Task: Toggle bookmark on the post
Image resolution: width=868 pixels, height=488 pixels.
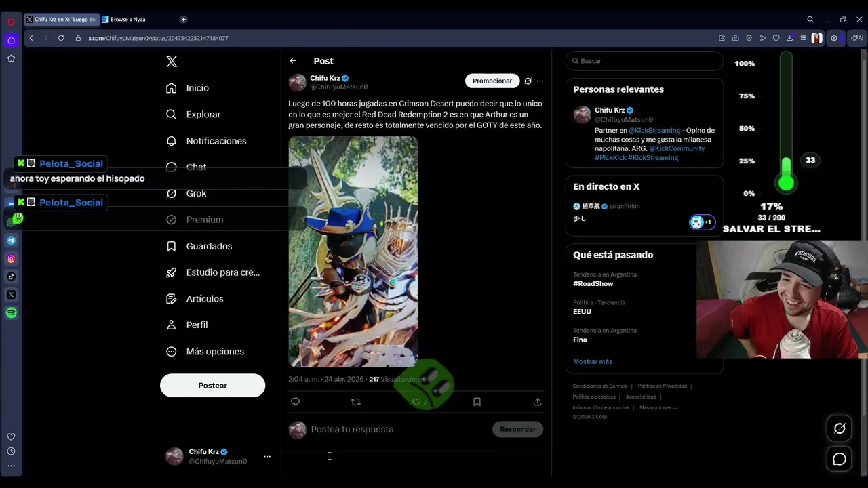Action: click(477, 402)
